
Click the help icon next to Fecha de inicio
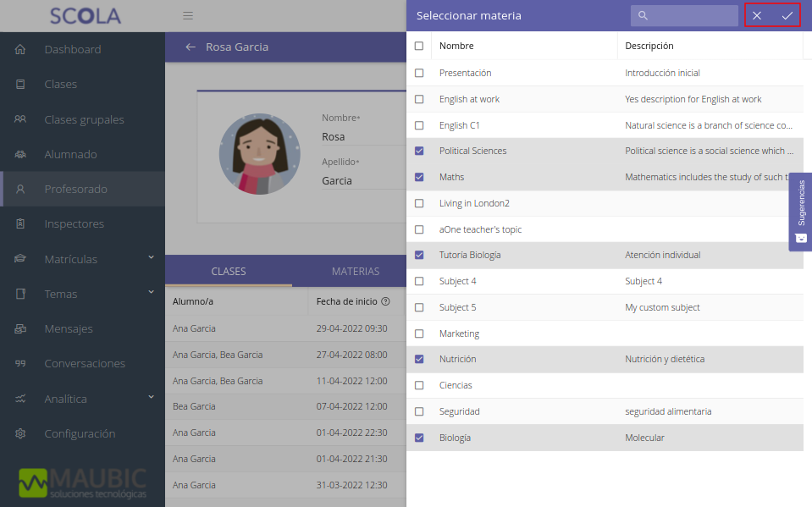tap(385, 301)
